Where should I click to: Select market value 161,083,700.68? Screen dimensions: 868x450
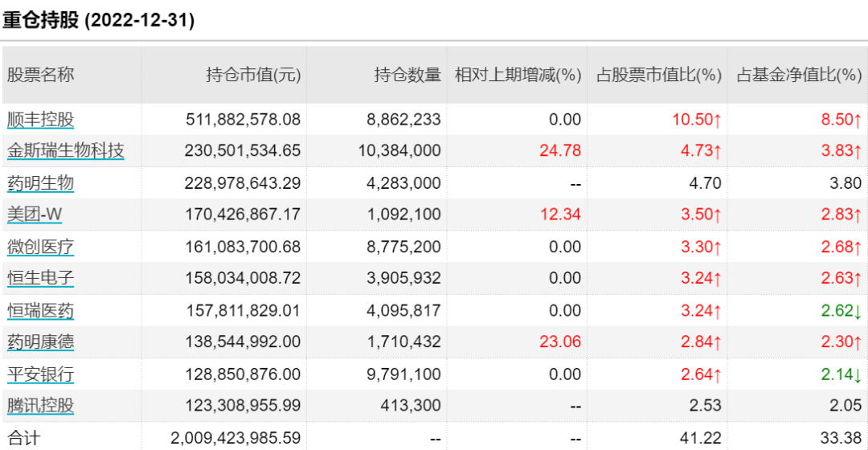pos(243,247)
